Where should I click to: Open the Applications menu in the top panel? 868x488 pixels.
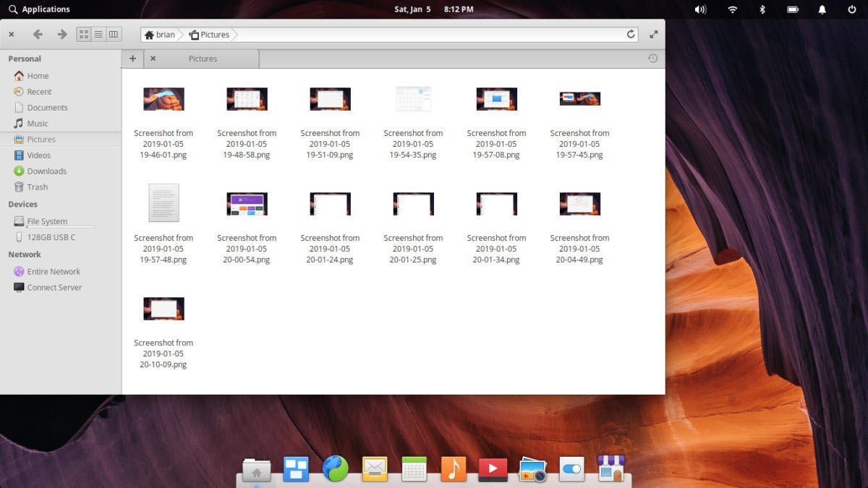[39, 9]
